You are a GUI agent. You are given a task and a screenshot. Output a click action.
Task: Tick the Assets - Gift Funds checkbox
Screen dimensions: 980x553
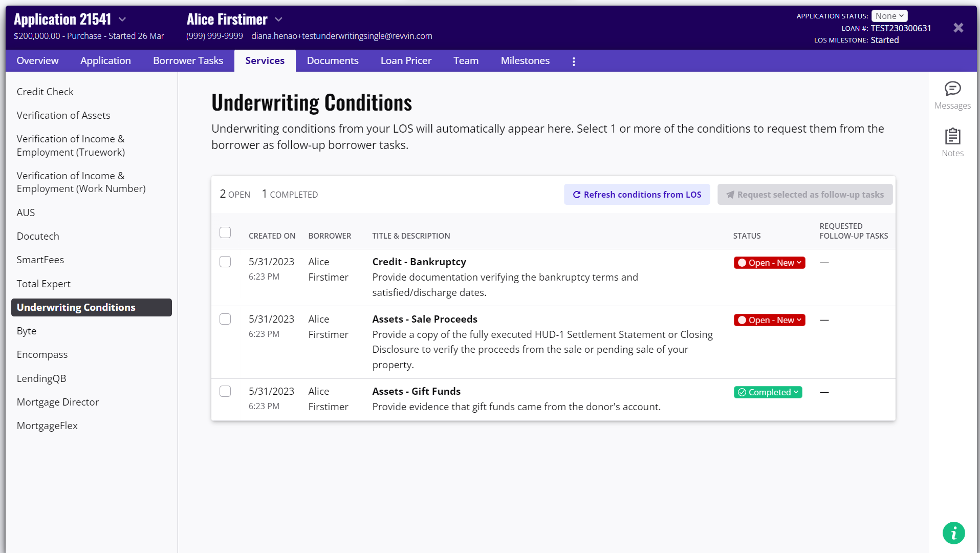click(225, 392)
